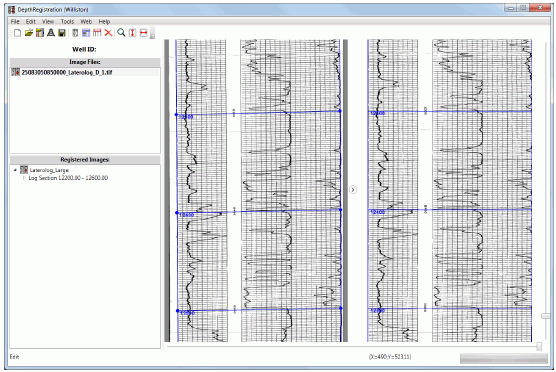The height and width of the screenshot is (372, 556).
Task: Click the vertical slider handle at right edge
Action: pos(546,316)
